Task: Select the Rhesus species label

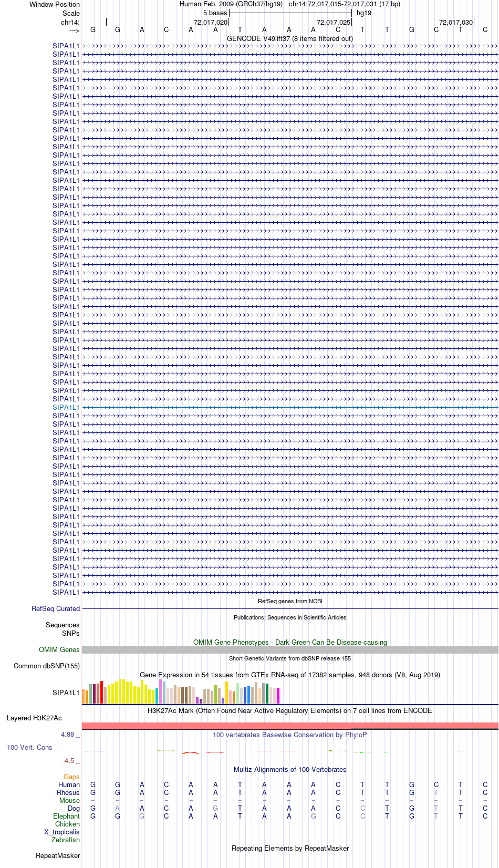Action: pyautogui.click(x=68, y=792)
